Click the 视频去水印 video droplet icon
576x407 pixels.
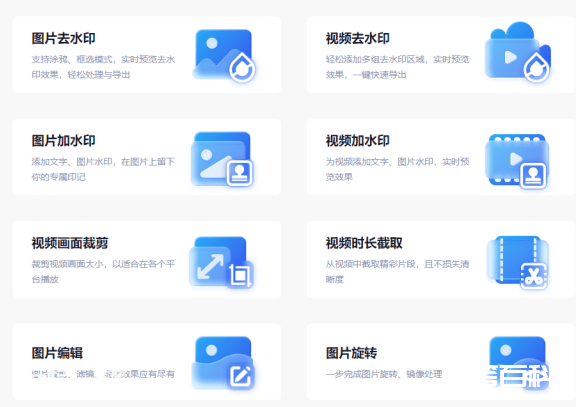(518, 52)
